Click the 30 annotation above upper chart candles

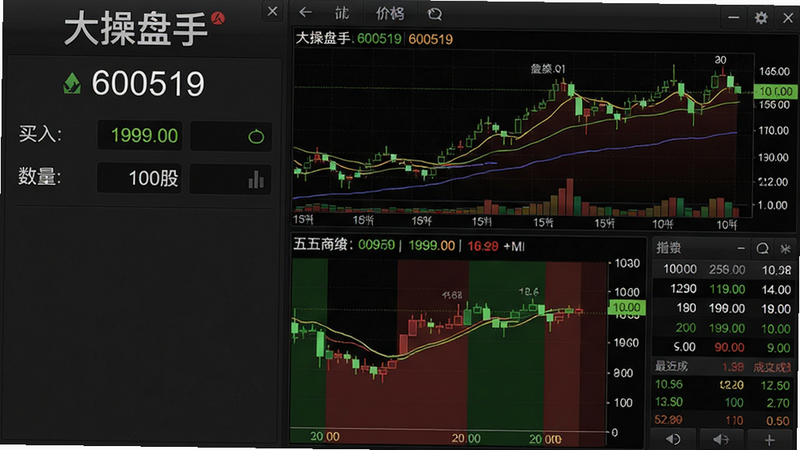[x=720, y=60]
